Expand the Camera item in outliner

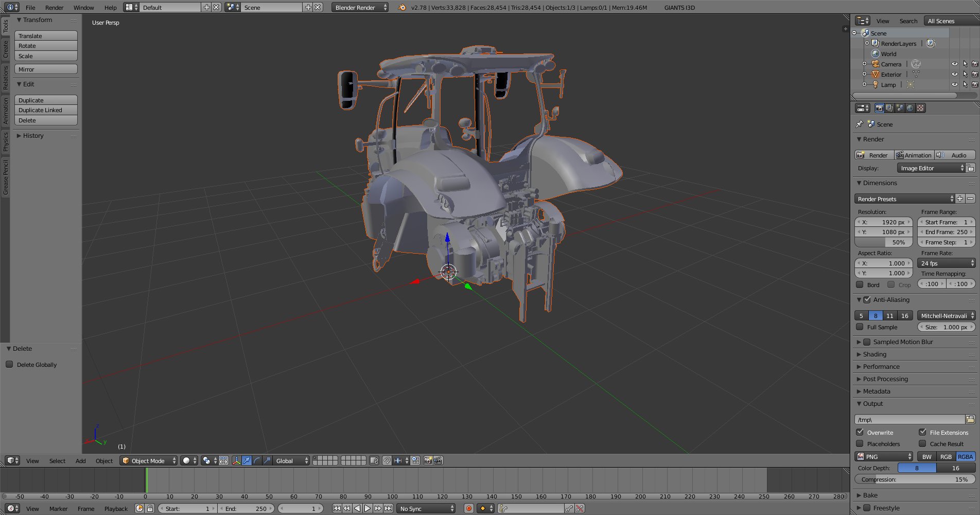[x=864, y=64]
